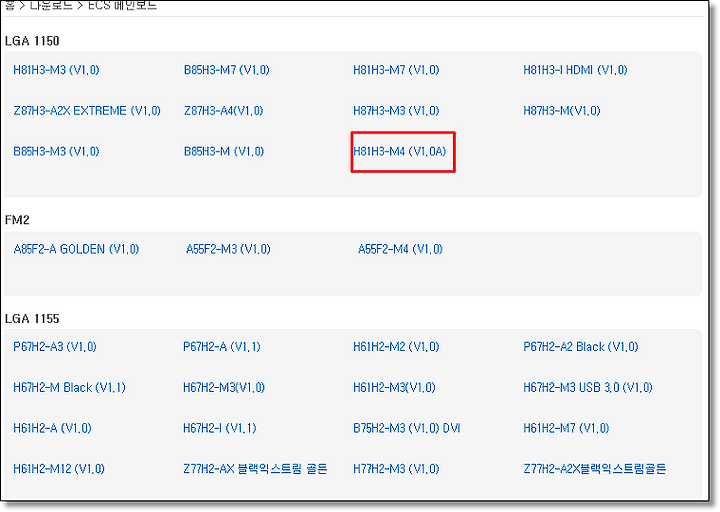Open the H67H2-I (V1.1) link
This screenshot has width=720, height=512.
tap(219, 428)
